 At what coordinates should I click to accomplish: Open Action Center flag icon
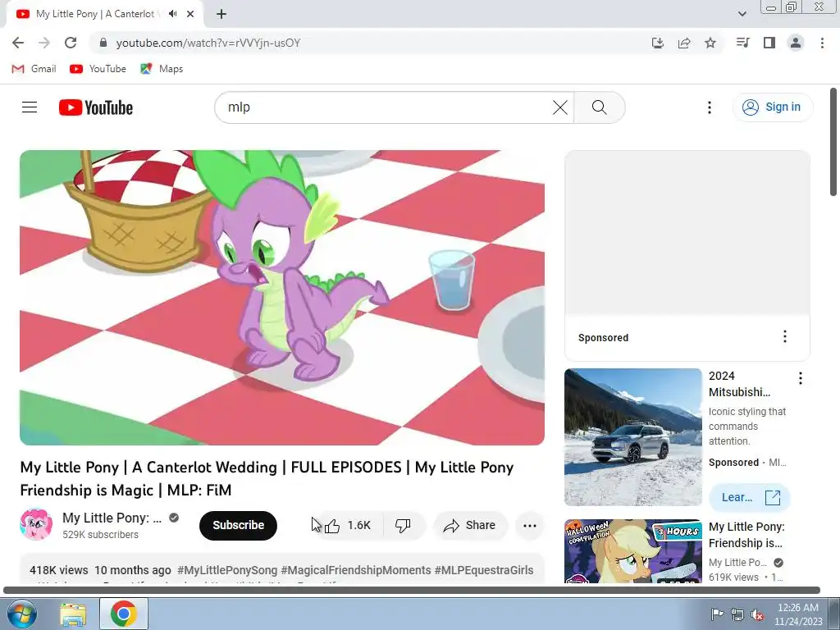pos(717,614)
